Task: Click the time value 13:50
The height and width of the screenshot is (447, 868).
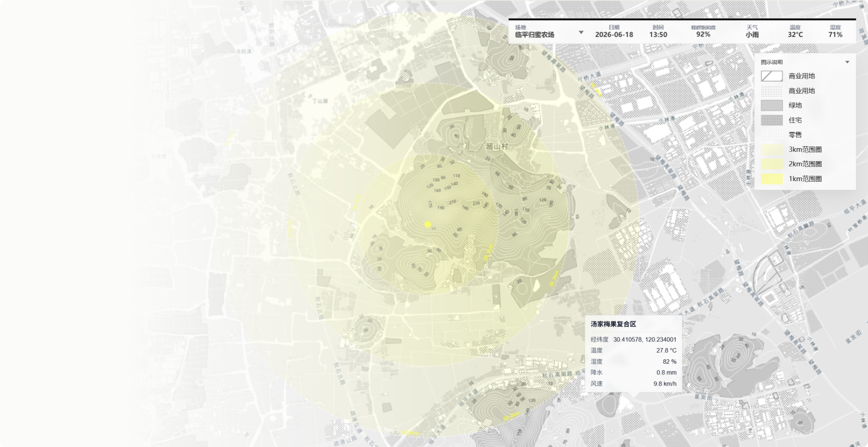Action: (x=658, y=35)
